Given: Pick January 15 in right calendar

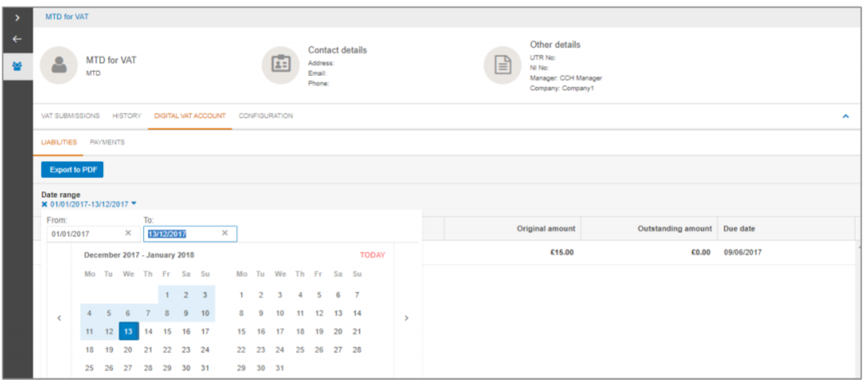Looking at the screenshot, I should click(x=241, y=331).
